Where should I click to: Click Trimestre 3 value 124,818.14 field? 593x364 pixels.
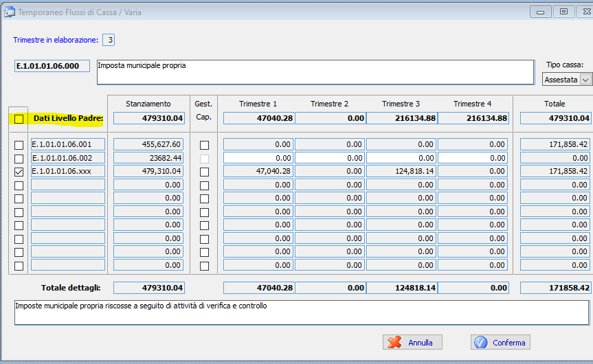point(401,171)
